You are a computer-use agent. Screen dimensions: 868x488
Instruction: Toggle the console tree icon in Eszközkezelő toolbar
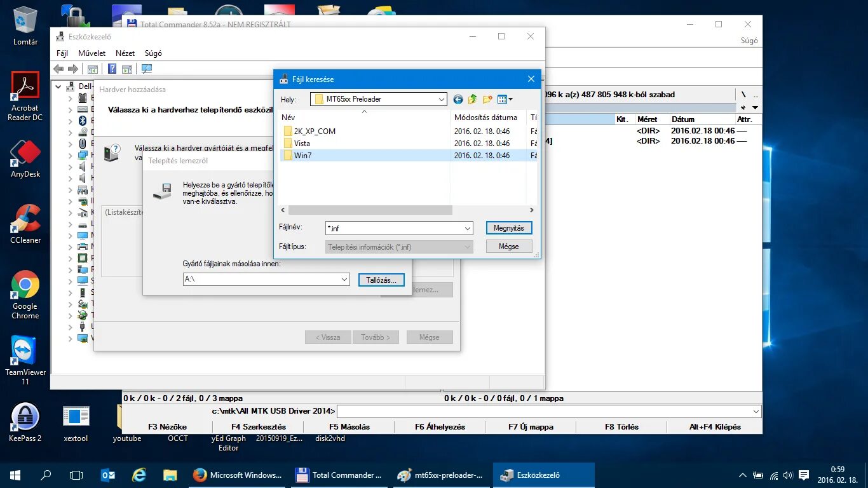[x=93, y=69]
